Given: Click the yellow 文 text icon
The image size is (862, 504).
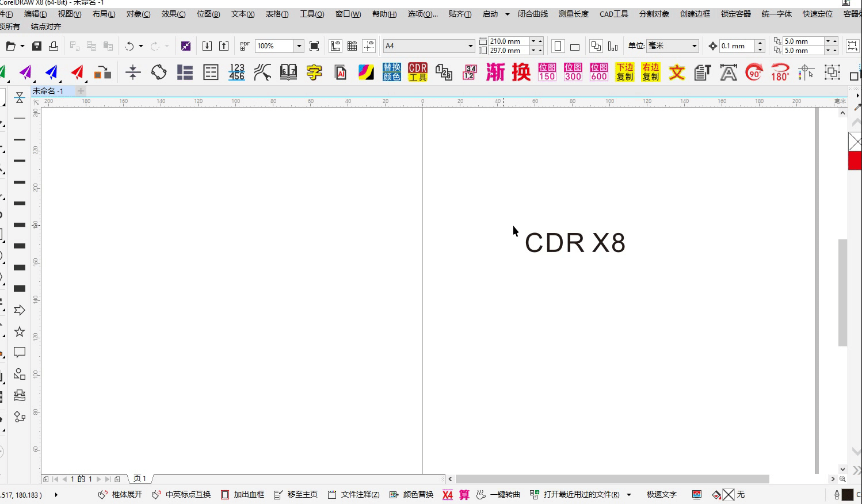Looking at the screenshot, I should coord(677,72).
